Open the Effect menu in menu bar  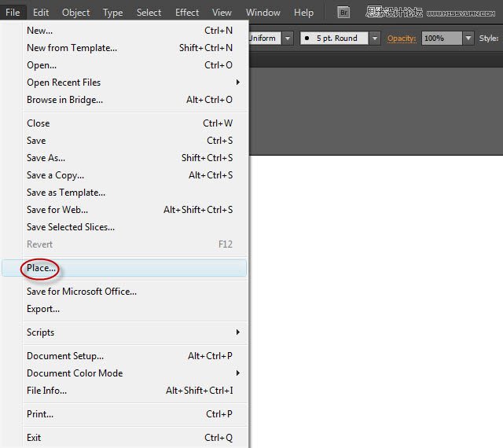(x=187, y=13)
